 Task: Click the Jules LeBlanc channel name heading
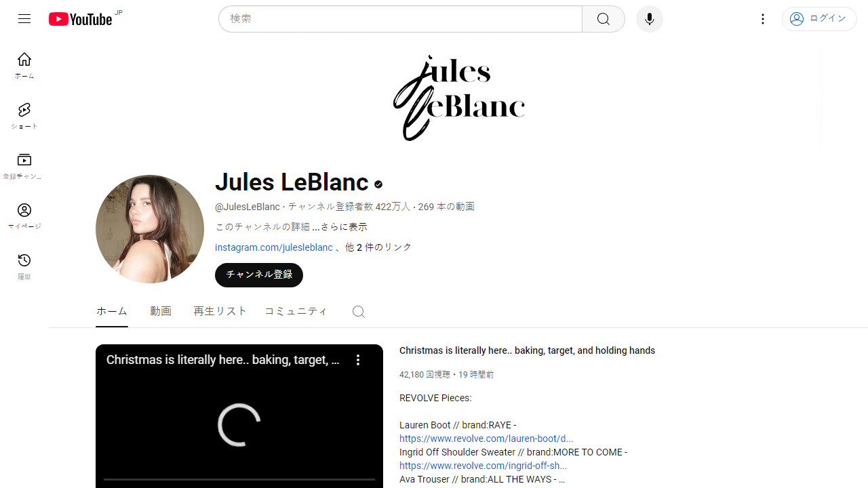pos(292,182)
